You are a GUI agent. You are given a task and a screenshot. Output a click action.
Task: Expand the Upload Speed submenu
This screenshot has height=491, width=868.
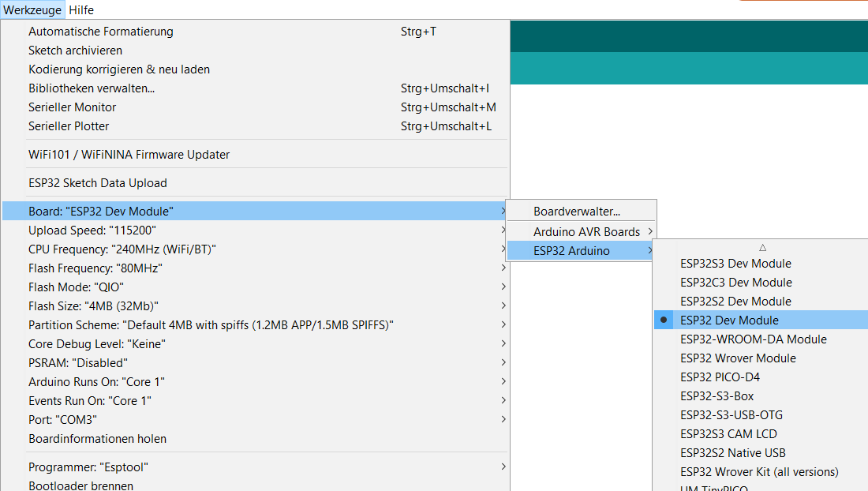(x=92, y=231)
